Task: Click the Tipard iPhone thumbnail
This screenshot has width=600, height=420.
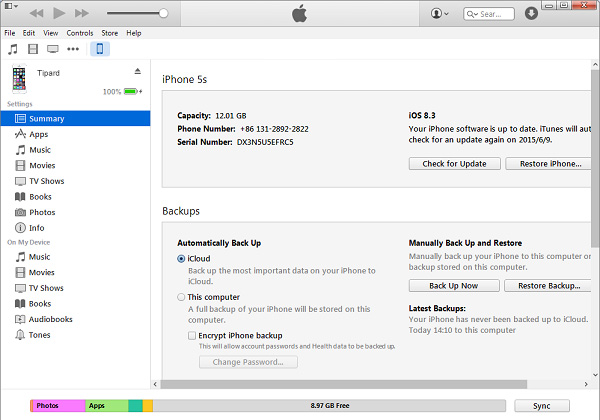Action: (x=19, y=79)
